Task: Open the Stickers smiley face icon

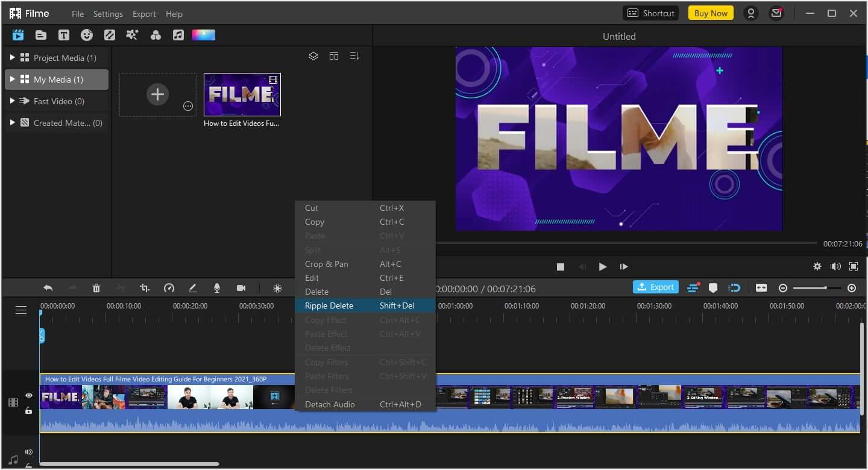Action: coord(87,35)
